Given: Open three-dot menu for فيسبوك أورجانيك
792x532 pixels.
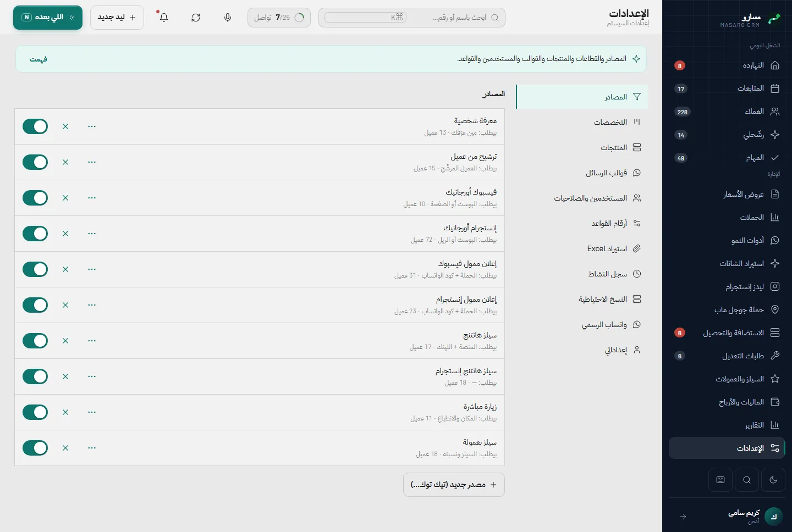Looking at the screenshot, I should coord(92,198).
